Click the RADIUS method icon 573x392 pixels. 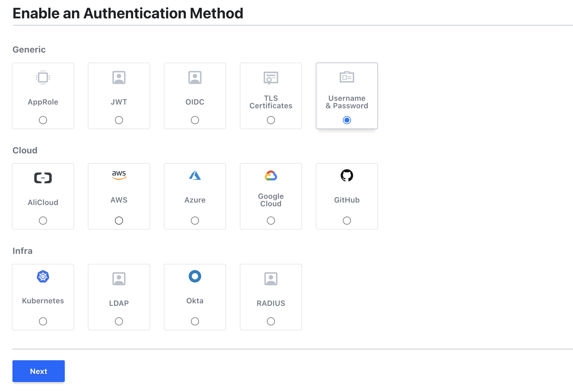(x=271, y=279)
